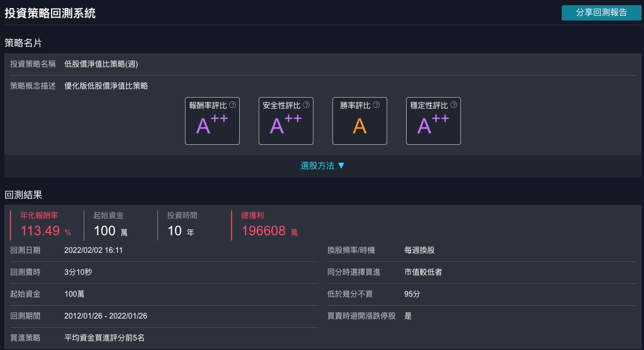
Task: Click the 回測期間 date range value
Action: [x=106, y=316]
